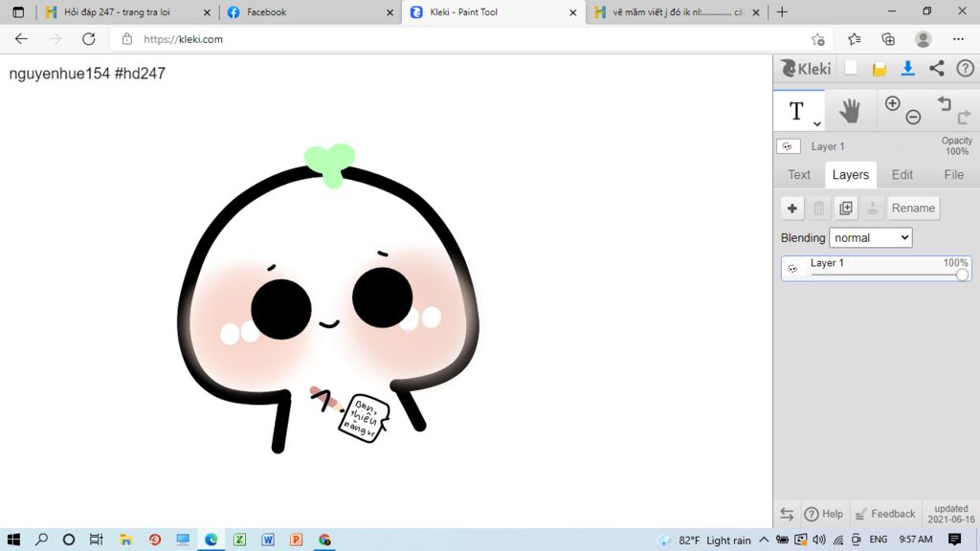Switch to the Layers tab

(x=850, y=175)
